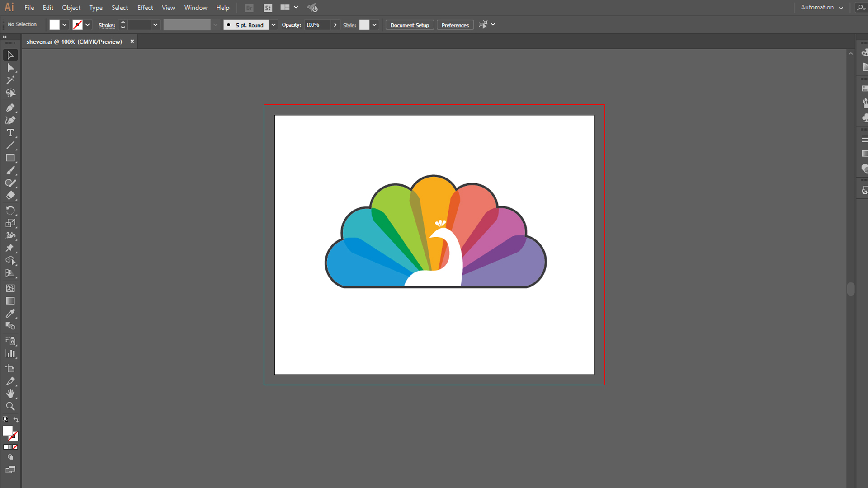Select the Rotate tool
Screen dimensions: 868x488
[x=10, y=211]
